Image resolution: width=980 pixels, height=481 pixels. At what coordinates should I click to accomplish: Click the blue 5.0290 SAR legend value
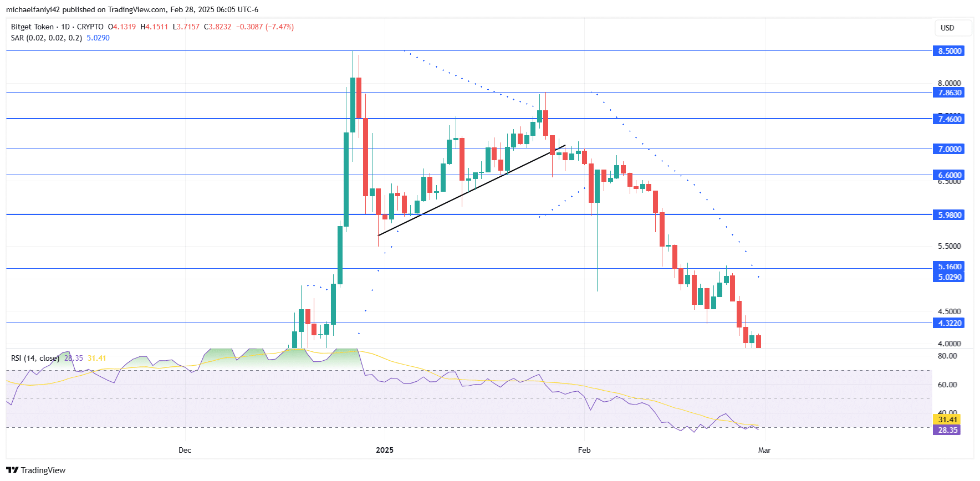point(98,38)
